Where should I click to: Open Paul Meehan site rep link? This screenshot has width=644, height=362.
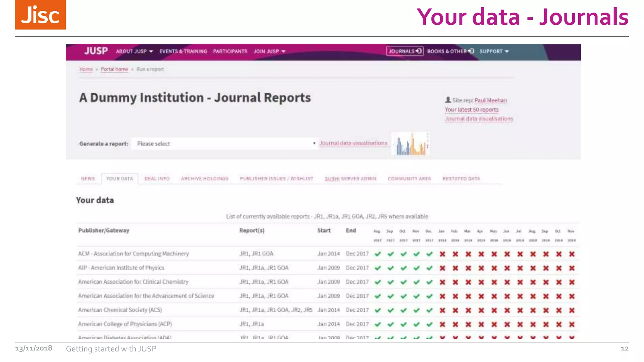click(x=491, y=100)
